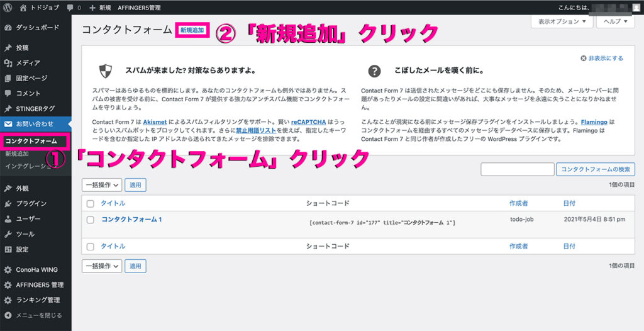Open AFFINGER5 管理 sidebar gear icon
The height and width of the screenshot is (331, 644).
point(8,285)
